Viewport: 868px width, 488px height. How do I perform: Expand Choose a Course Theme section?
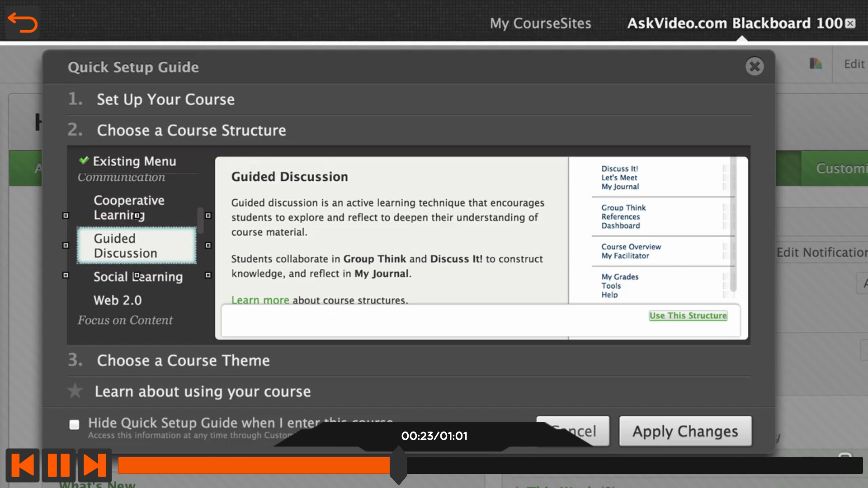(183, 361)
